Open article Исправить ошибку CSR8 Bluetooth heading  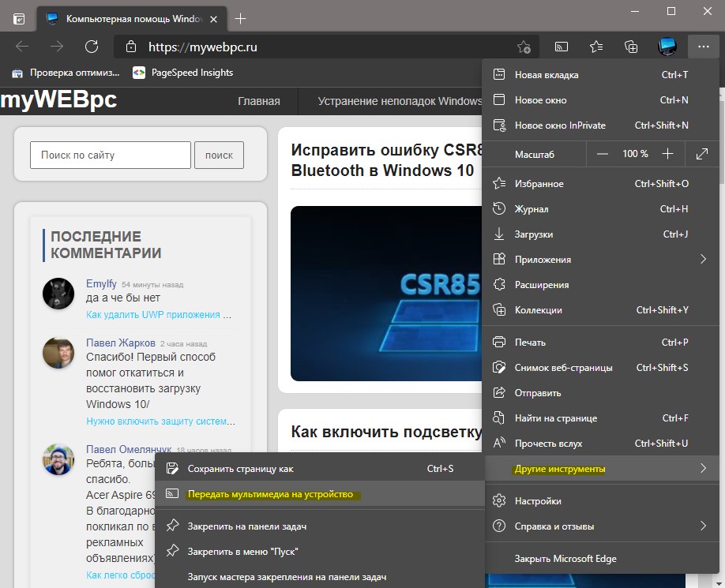tap(387, 160)
